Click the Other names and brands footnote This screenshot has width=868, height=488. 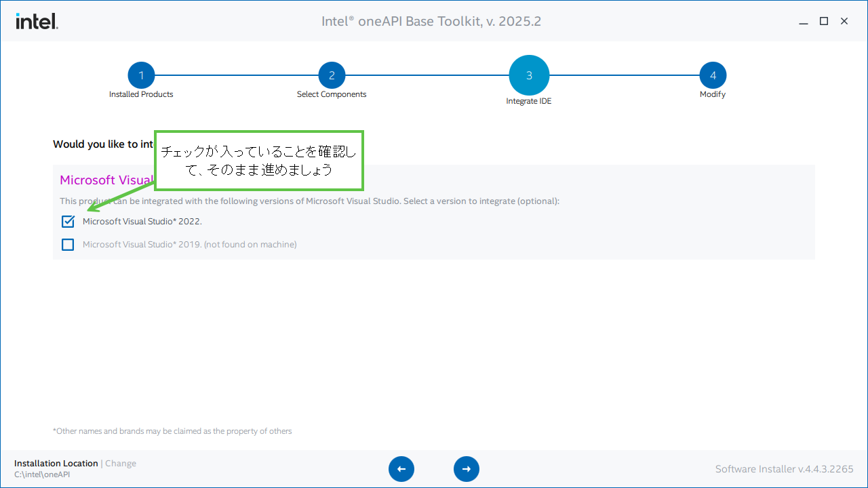tap(172, 431)
